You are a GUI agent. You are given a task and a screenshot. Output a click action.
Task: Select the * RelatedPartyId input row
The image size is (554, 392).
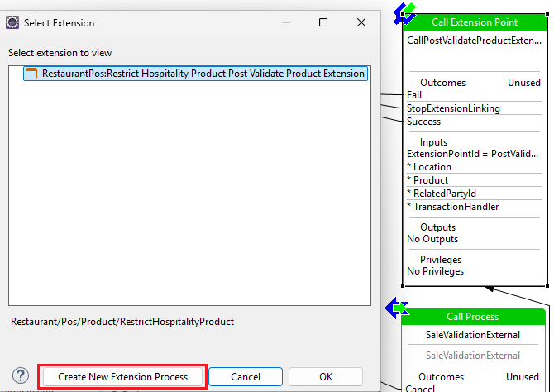[x=475, y=194]
